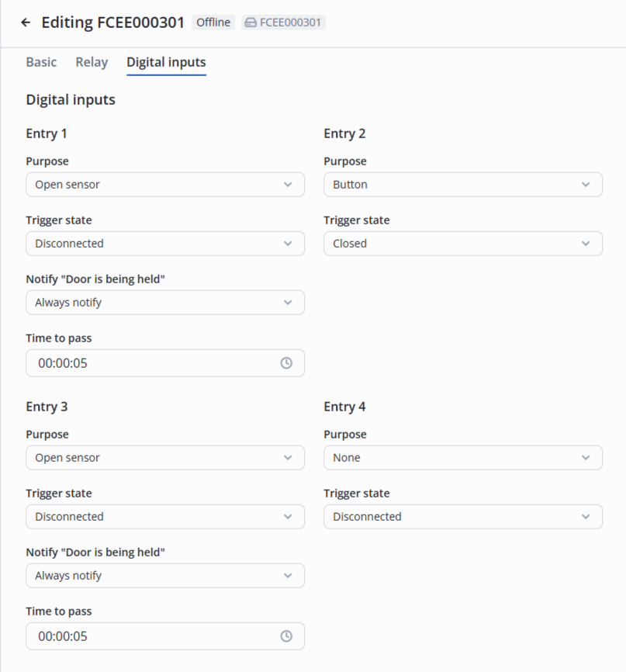The height and width of the screenshot is (672, 626).
Task: Expand Entry 2 Trigger state dropdown showing Closed
Action: [462, 244]
